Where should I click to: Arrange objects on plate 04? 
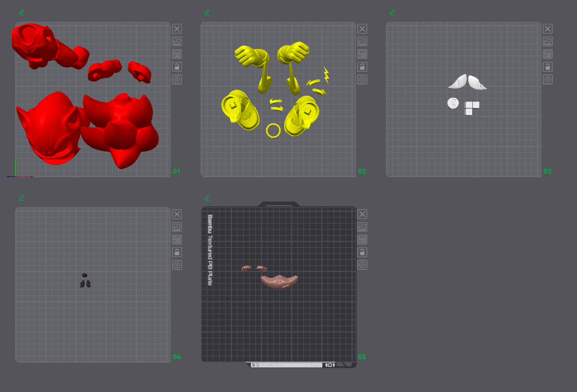pyautogui.click(x=177, y=239)
